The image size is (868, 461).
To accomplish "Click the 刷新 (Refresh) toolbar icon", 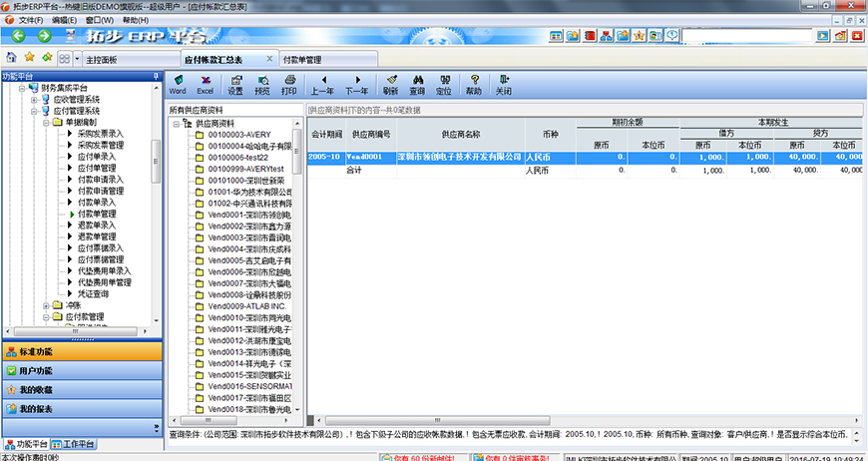I will [x=390, y=84].
